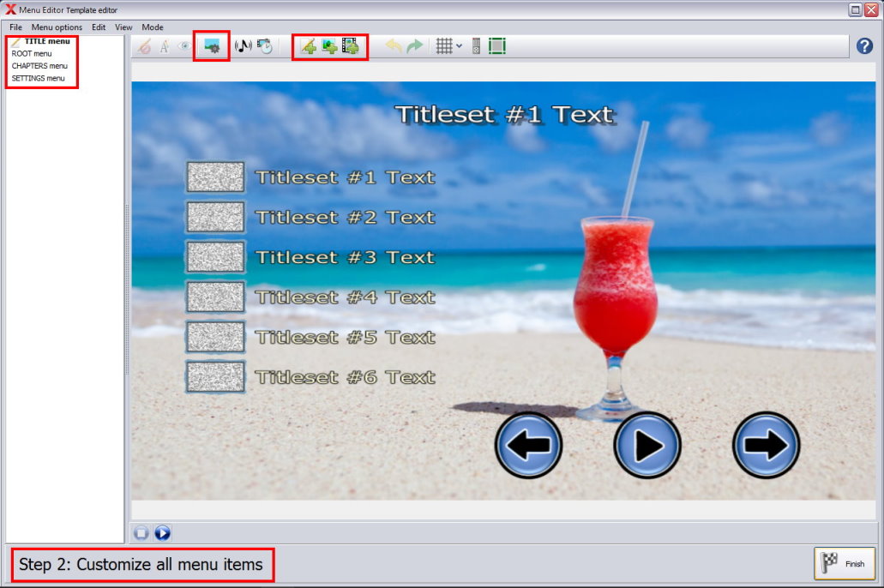
Task: Select CHAPTERS menu in the list
Action: (39, 66)
